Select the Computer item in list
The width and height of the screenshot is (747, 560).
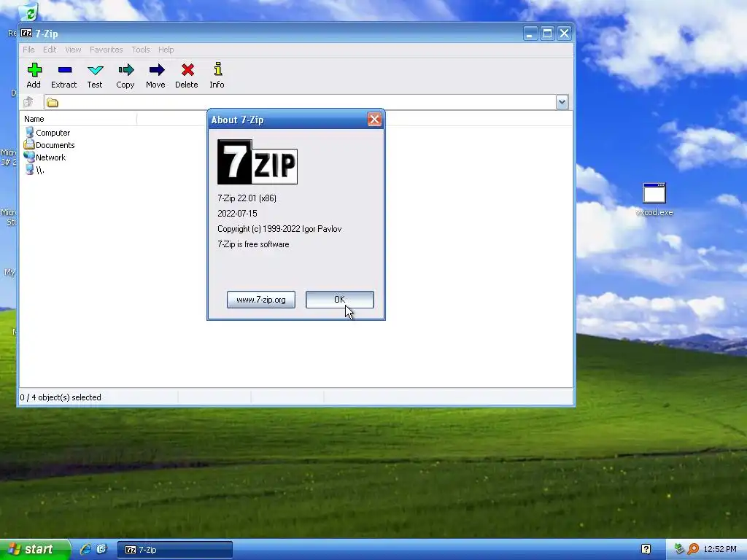47,133
